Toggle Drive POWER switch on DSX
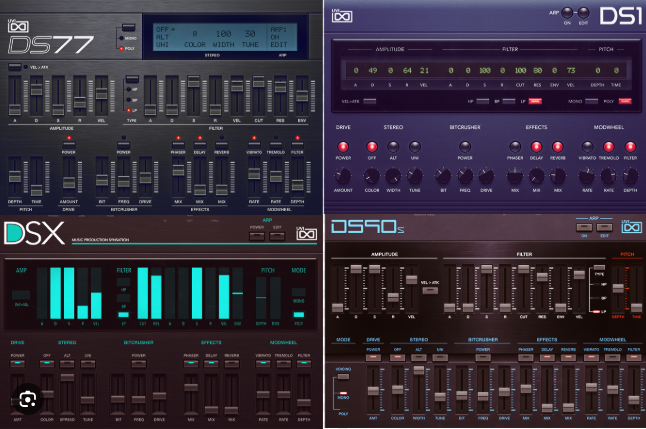 click(x=17, y=363)
